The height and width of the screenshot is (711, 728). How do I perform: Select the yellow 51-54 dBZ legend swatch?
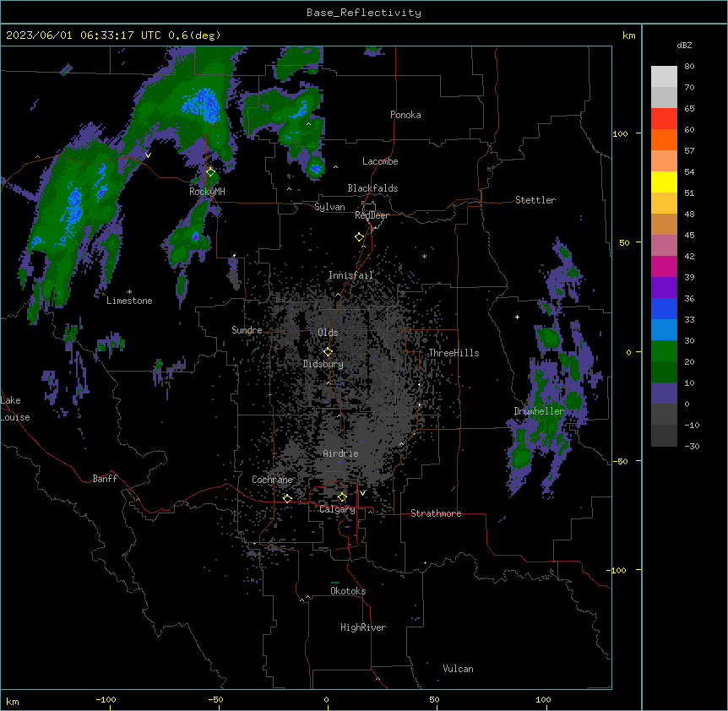click(664, 182)
